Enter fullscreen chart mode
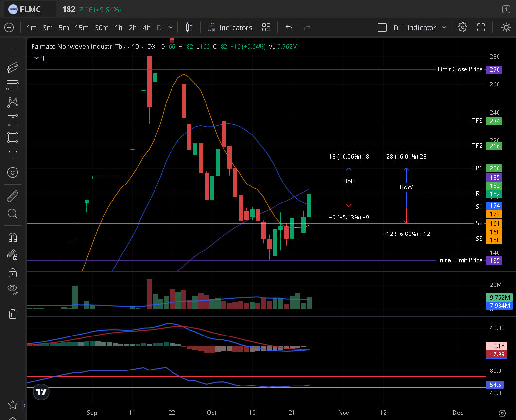516x420 pixels. [x=481, y=27]
